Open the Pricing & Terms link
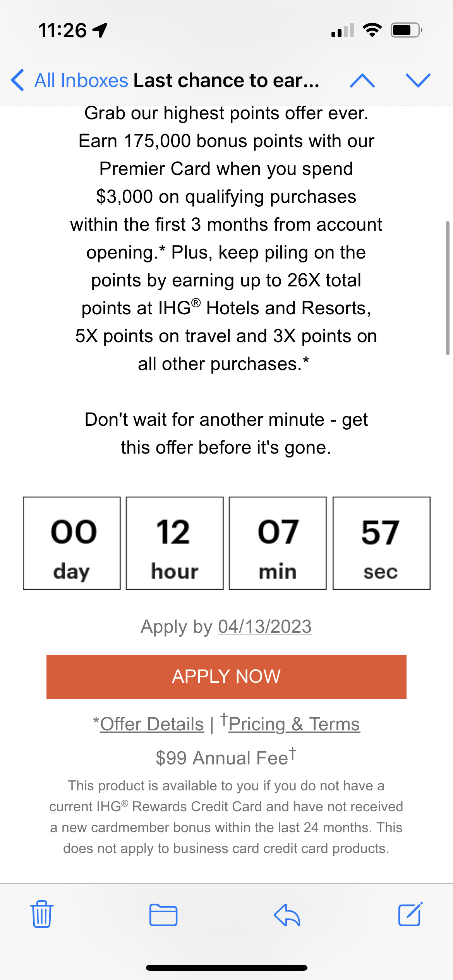The height and width of the screenshot is (980, 453). (x=294, y=724)
